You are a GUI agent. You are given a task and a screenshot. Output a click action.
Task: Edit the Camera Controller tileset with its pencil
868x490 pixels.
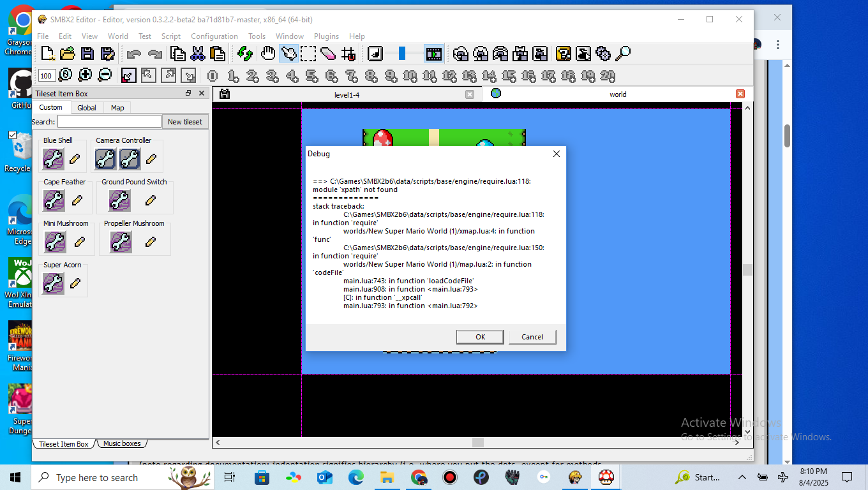coord(151,159)
